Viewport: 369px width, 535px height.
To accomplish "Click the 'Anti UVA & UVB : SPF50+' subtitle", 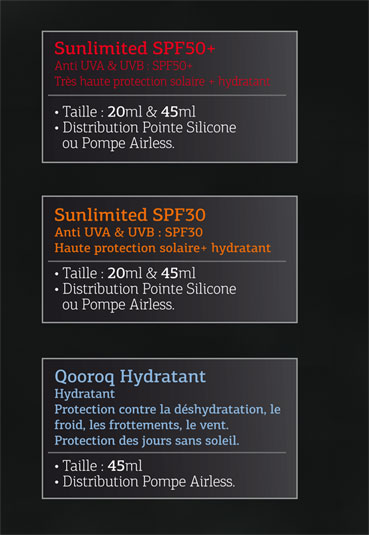I will click(123, 66).
